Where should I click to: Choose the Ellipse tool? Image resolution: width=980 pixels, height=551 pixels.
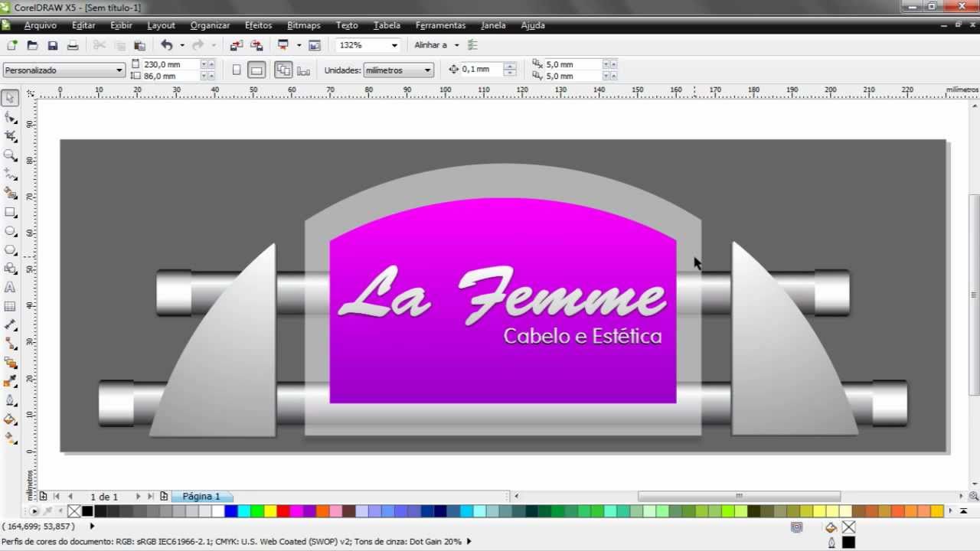click(x=10, y=231)
